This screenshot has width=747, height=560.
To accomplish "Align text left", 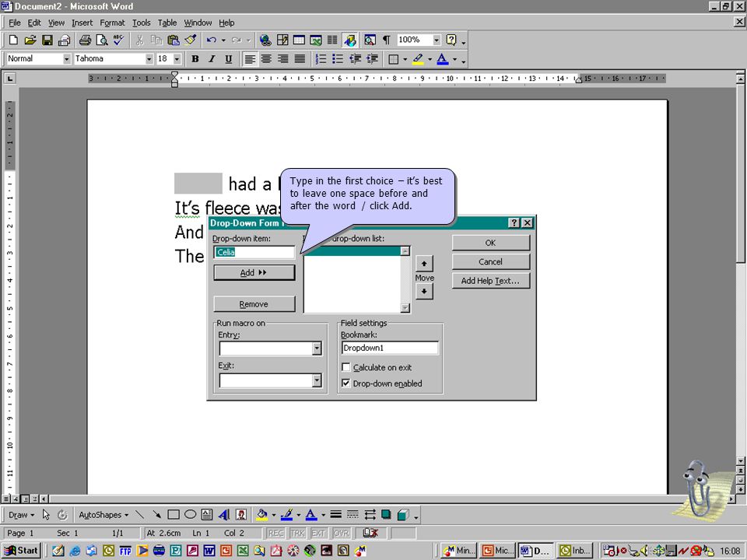I will pyautogui.click(x=250, y=59).
